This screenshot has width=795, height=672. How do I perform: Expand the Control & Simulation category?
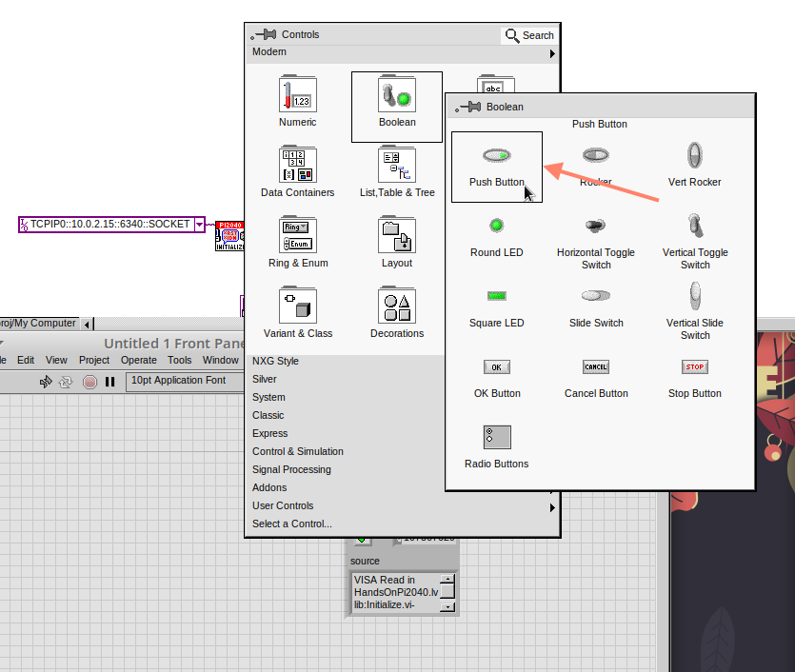pos(298,451)
